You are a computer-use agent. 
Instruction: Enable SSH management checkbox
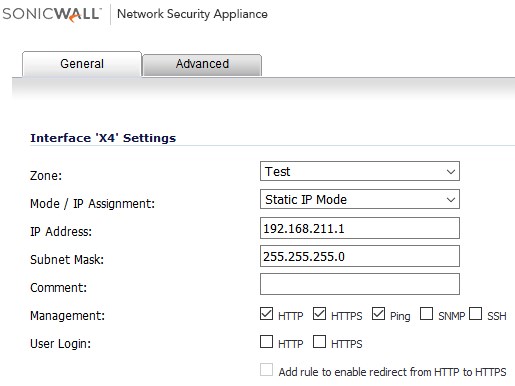[x=475, y=314]
